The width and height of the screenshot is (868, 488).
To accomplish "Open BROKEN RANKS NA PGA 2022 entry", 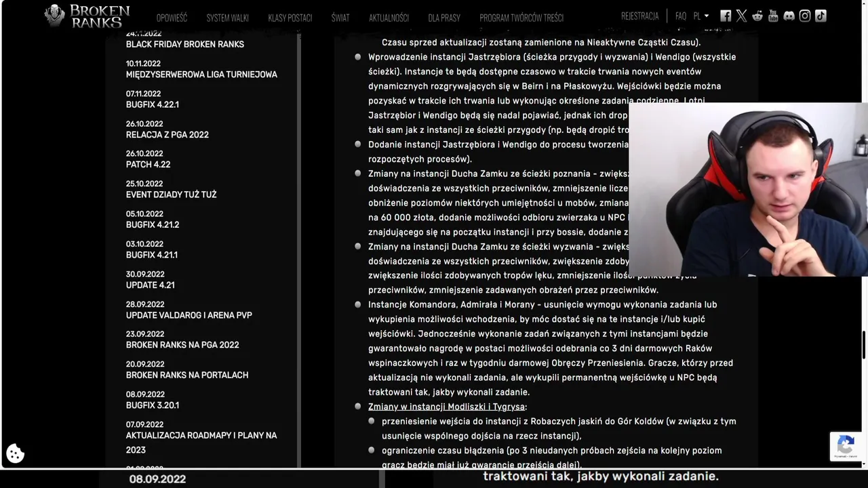I will [182, 345].
